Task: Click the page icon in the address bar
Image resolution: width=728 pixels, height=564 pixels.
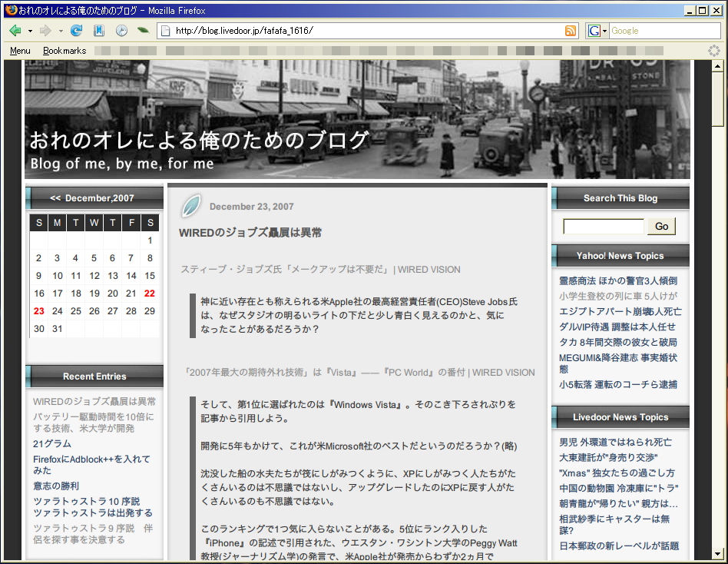Action: [165, 31]
